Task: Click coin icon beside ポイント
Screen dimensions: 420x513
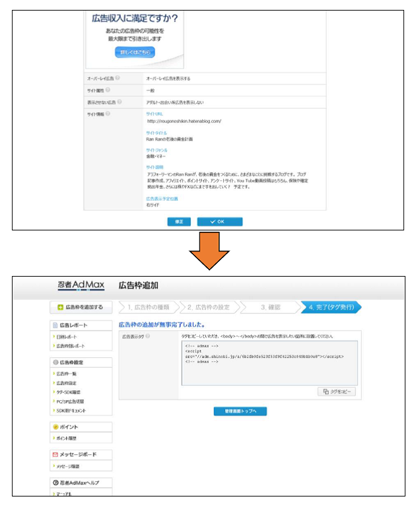Action: (55, 427)
